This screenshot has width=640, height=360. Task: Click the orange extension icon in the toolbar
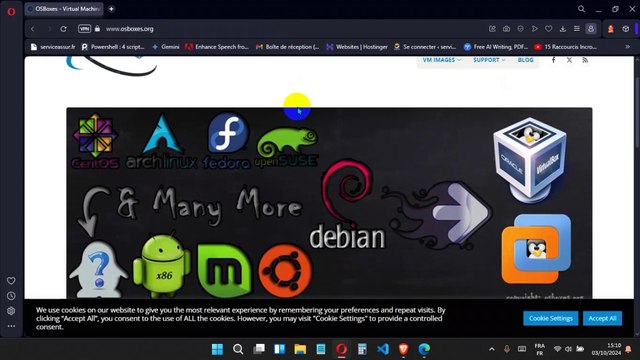pos(611,29)
